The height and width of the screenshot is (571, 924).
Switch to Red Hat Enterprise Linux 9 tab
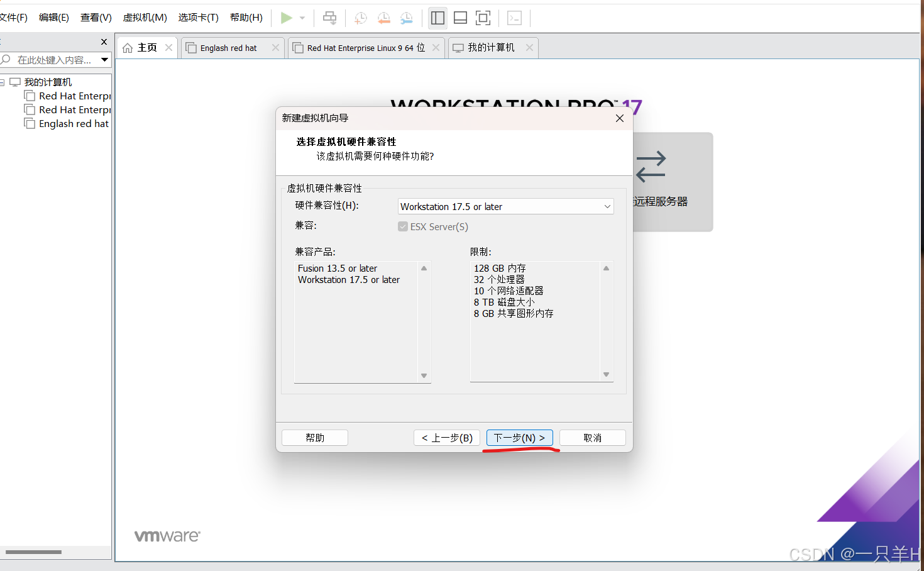click(366, 48)
